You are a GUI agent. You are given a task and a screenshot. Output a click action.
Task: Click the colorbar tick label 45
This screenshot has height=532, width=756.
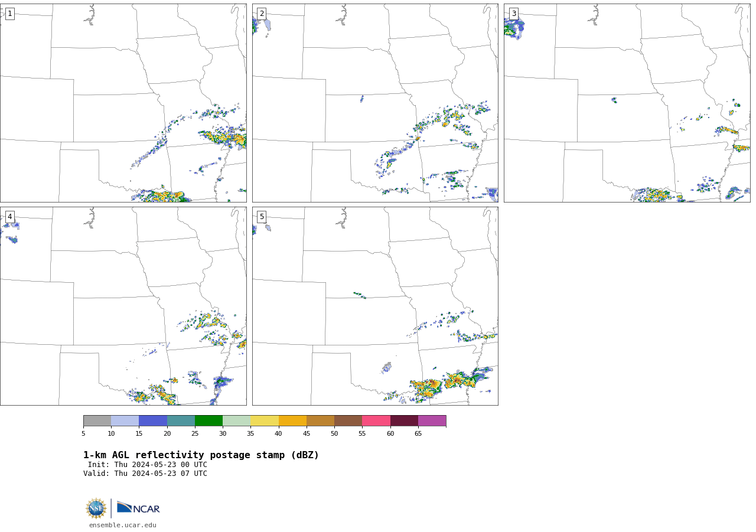pyautogui.click(x=307, y=434)
